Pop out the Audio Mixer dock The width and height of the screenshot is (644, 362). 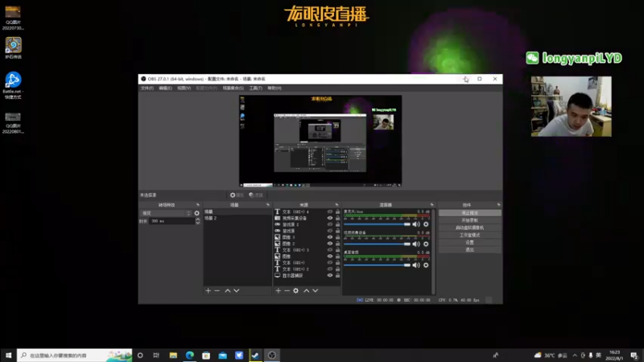(x=431, y=204)
